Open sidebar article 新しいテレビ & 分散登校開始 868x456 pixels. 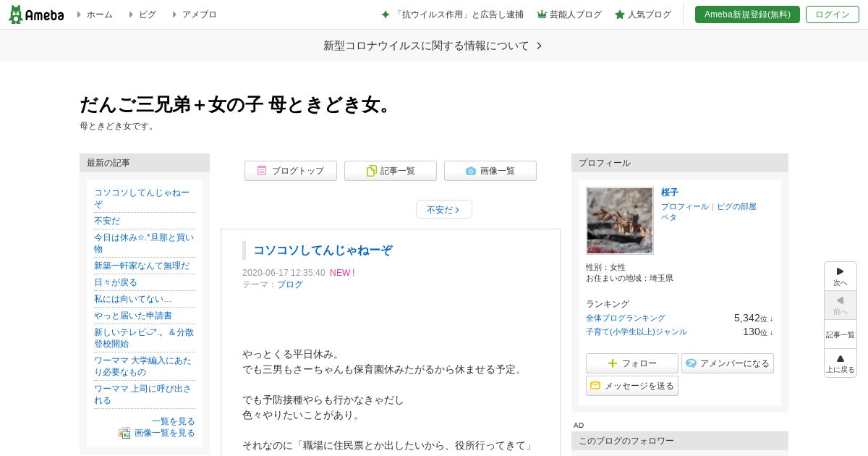coord(144,338)
